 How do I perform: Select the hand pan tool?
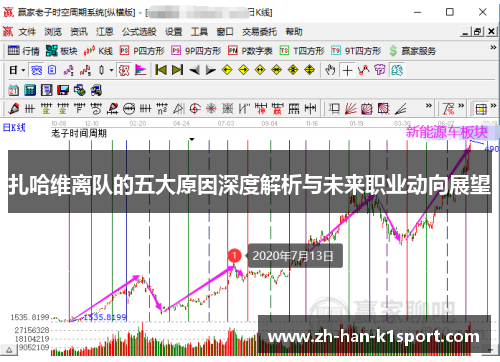pos(330,70)
